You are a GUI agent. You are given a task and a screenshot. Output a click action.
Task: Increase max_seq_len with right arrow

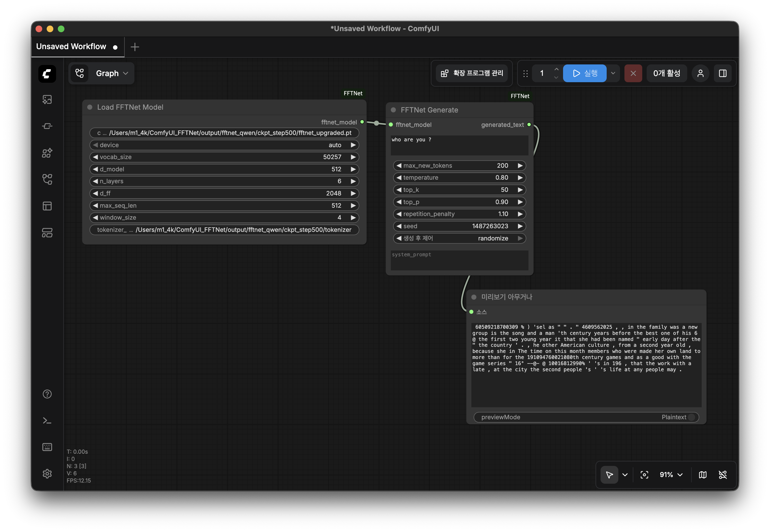(353, 205)
